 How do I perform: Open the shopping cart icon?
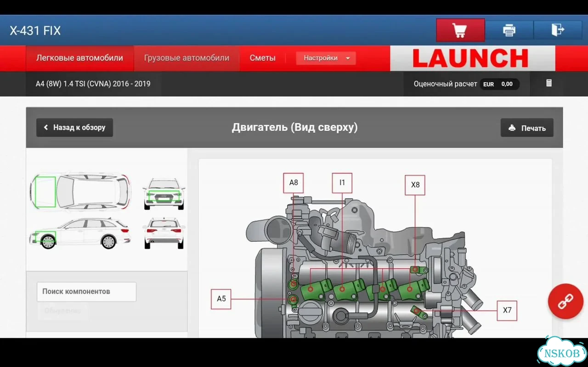coord(460,30)
